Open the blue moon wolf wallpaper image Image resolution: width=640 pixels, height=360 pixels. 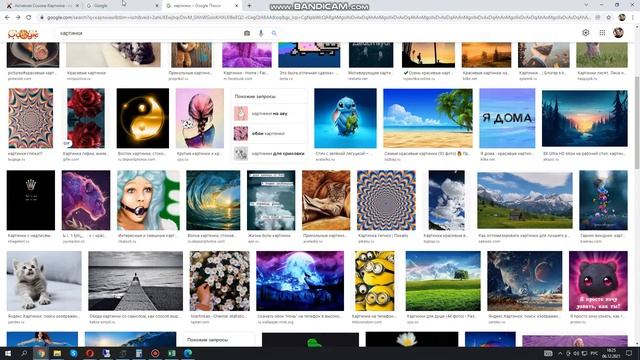coord(300,281)
